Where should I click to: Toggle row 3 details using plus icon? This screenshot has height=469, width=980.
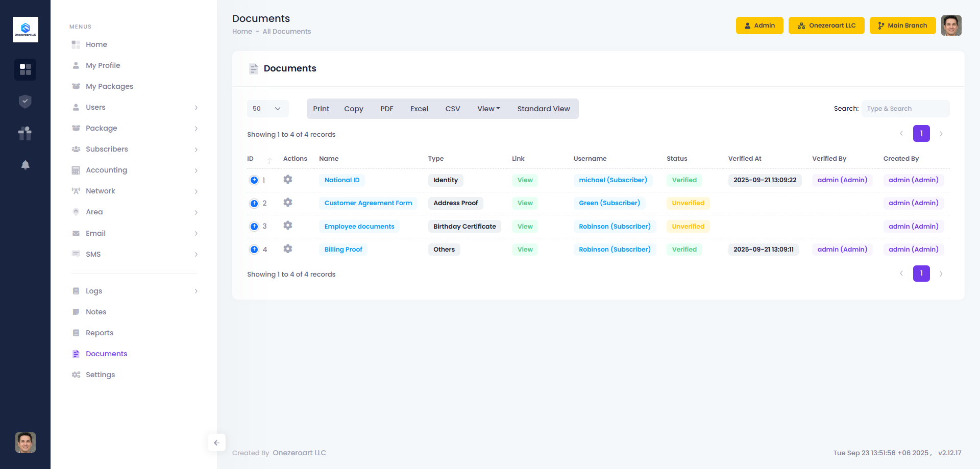(x=254, y=226)
